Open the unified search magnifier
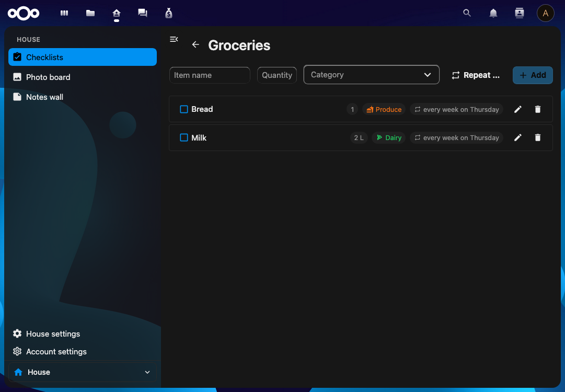565x392 pixels. [467, 13]
